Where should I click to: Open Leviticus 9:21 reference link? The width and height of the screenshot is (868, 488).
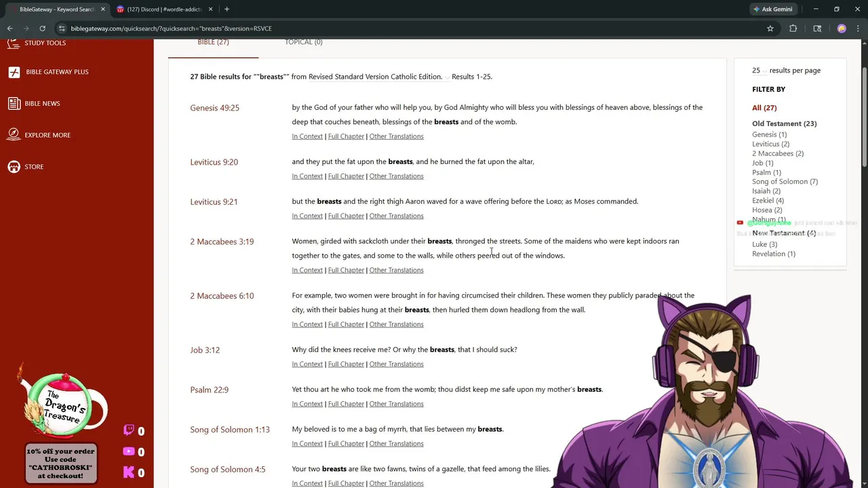click(x=214, y=202)
